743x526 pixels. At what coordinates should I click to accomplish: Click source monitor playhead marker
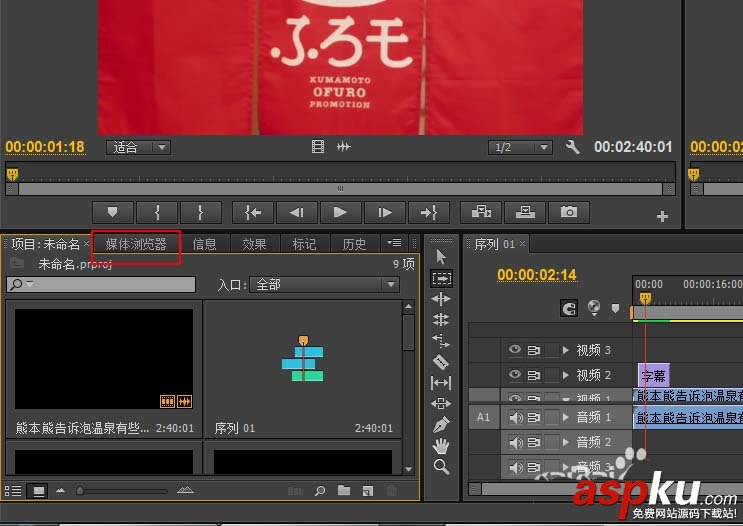12,174
